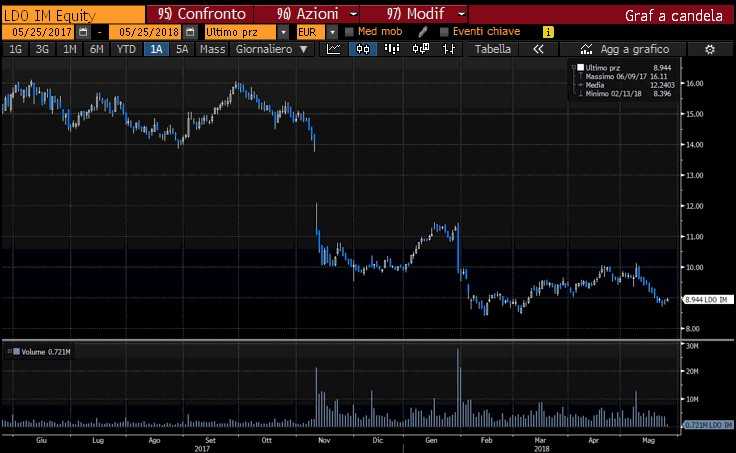736x453 pixels.
Task: Expand the Azioni menu arrow
Action: pyautogui.click(x=354, y=14)
